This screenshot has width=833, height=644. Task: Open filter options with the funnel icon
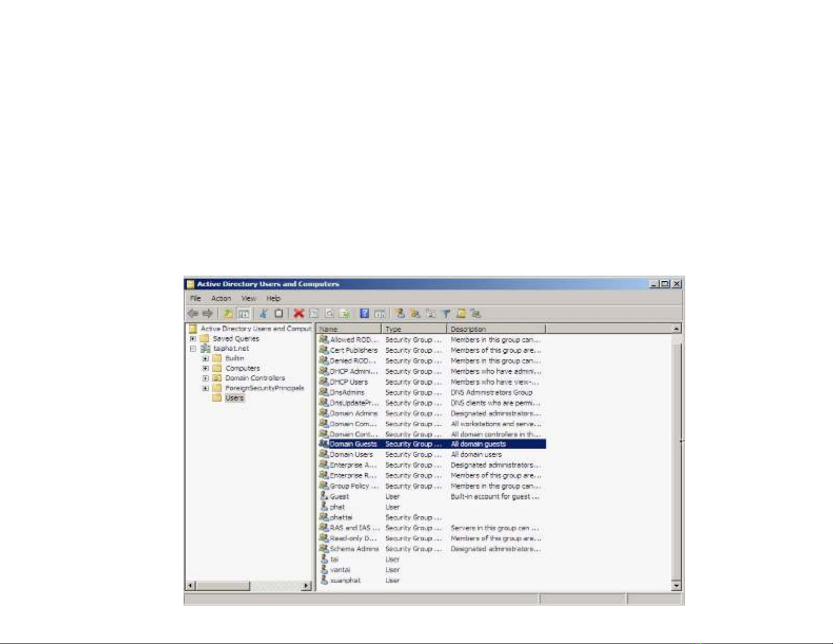pyautogui.click(x=446, y=313)
